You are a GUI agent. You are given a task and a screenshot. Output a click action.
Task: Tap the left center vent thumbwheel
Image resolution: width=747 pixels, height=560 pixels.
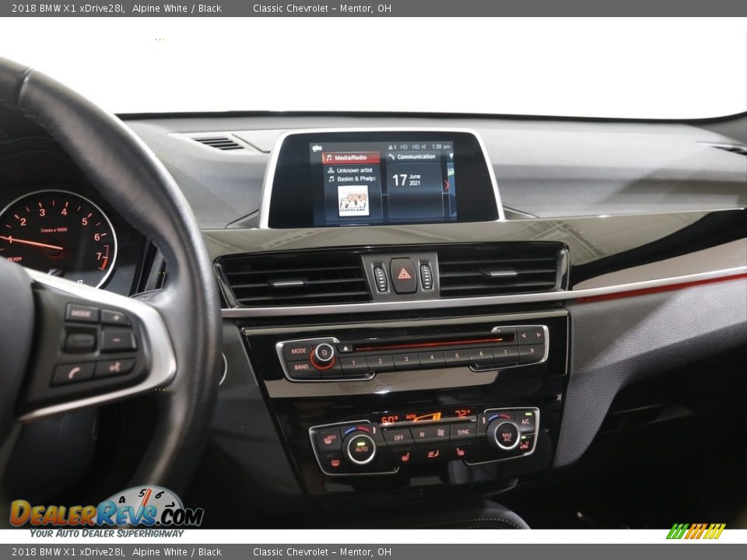point(381,278)
